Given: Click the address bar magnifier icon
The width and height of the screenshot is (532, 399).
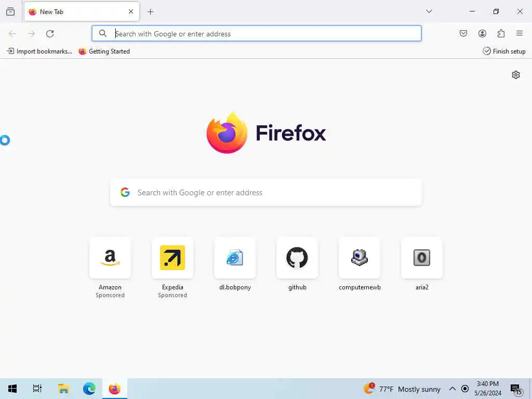Looking at the screenshot, I should pyautogui.click(x=103, y=33).
